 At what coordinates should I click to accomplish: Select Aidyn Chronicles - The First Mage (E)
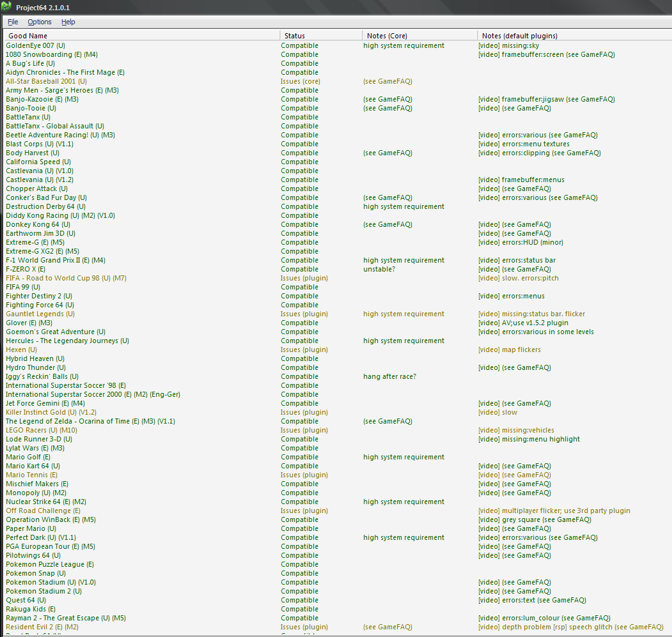coord(65,72)
